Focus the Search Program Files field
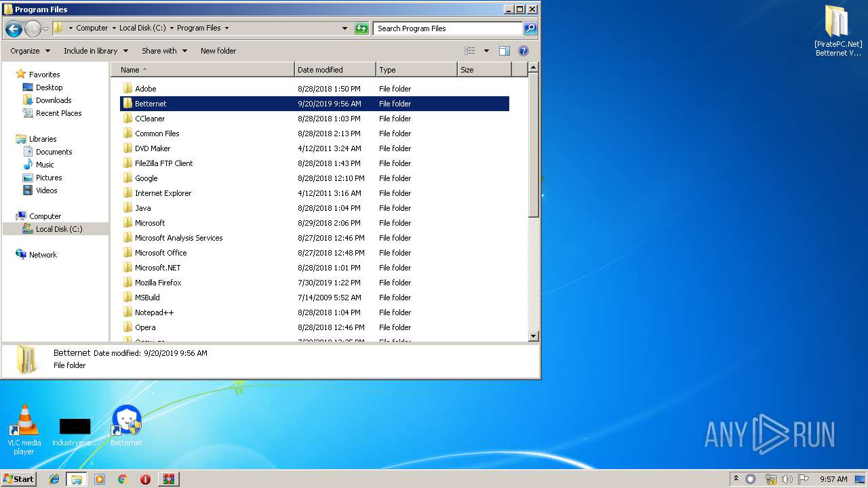The width and height of the screenshot is (868, 488). [448, 28]
